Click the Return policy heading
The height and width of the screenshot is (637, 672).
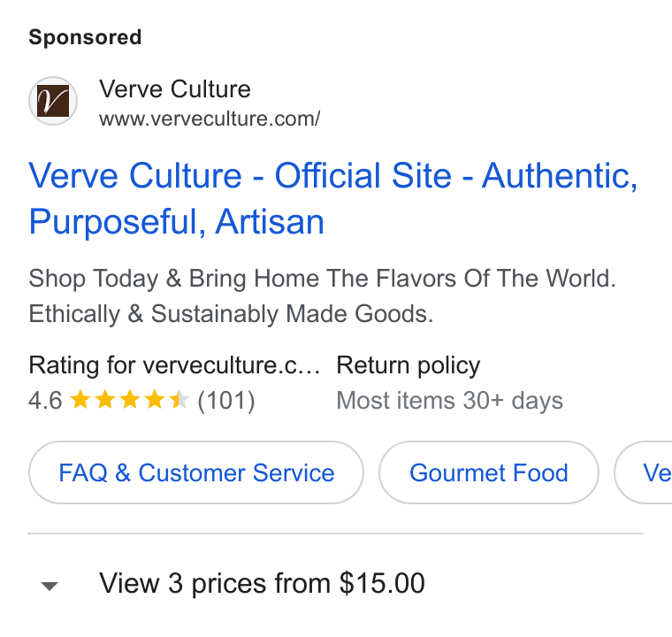(408, 365)
